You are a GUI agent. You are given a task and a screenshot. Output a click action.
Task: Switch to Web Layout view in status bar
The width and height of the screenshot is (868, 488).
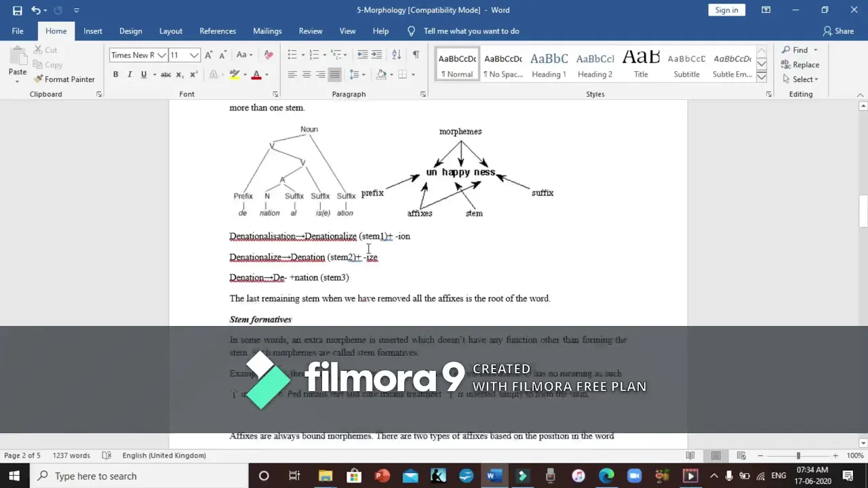pos(741,455)
